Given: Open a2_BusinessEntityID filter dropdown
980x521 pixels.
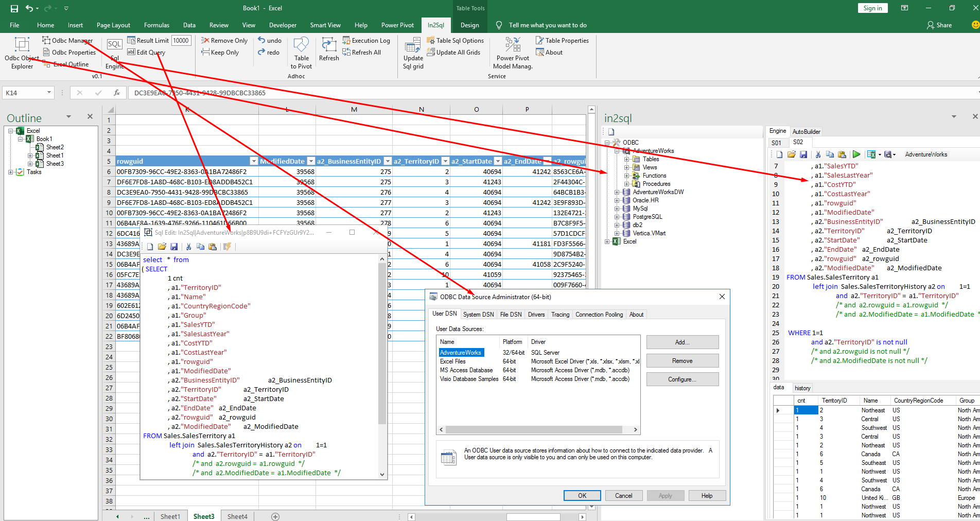Looking at the screenshot, I should (x=388, y=161).
